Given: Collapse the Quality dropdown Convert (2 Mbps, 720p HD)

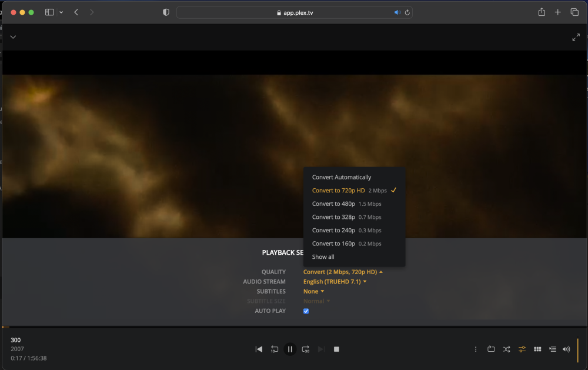Looking at the screenshot, I should 343,272.
